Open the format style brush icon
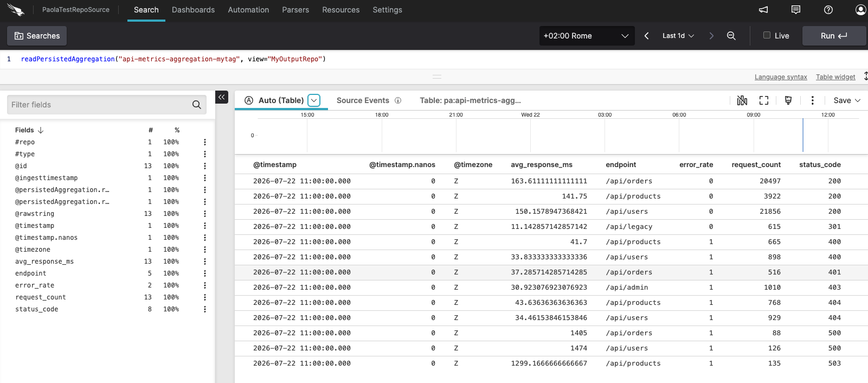The image size is (868, 383). [x=788, y=100]
